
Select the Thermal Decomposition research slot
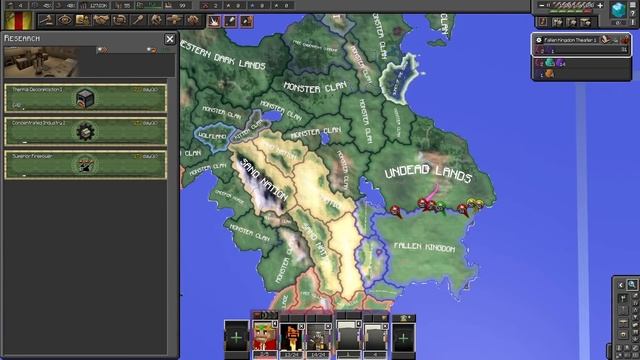click(85, 98)
